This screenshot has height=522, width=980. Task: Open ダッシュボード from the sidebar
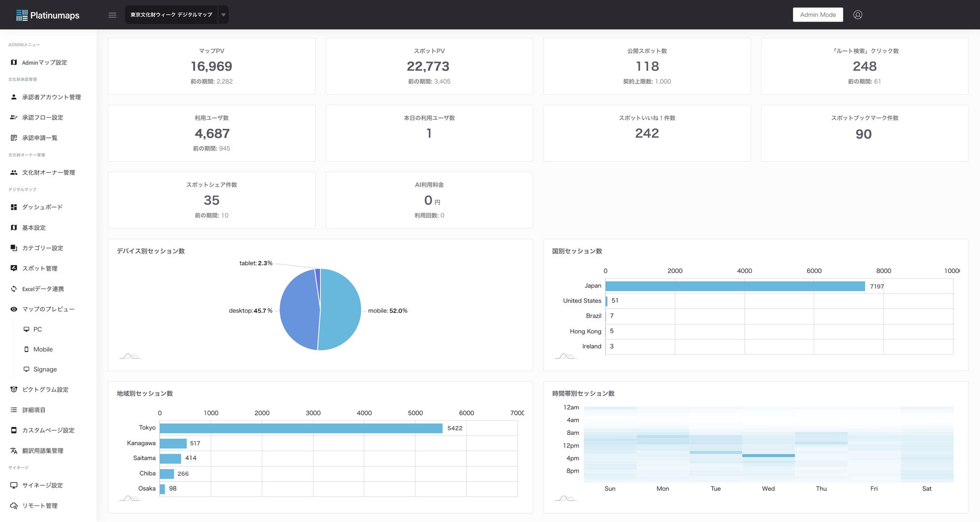click(42, 207)
